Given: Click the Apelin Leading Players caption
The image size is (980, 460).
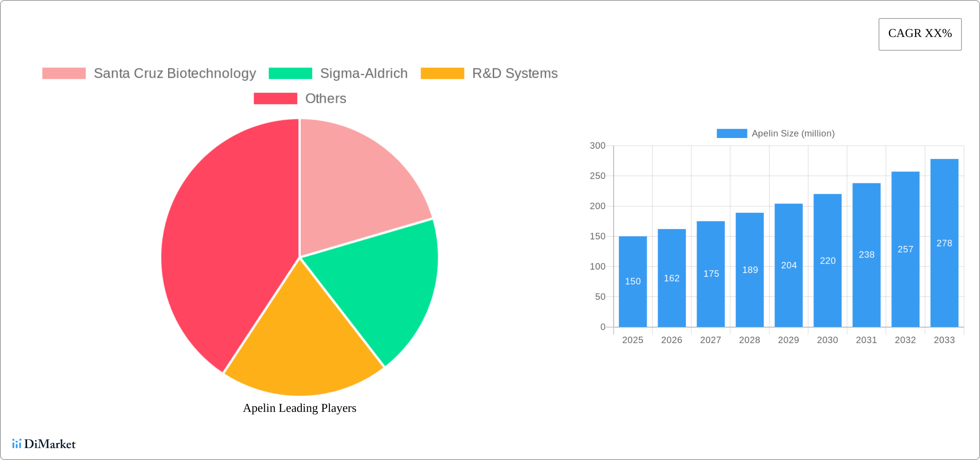Looking at the screenshot, I should 300,408.
